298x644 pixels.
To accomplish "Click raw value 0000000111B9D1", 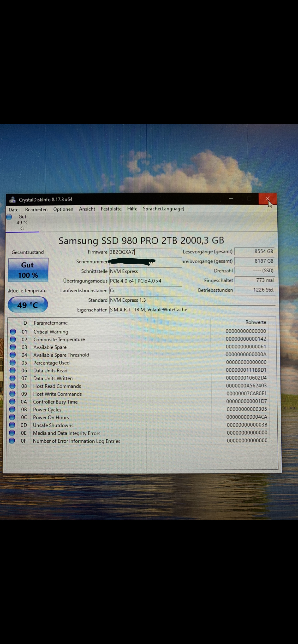I will (246, 370).
